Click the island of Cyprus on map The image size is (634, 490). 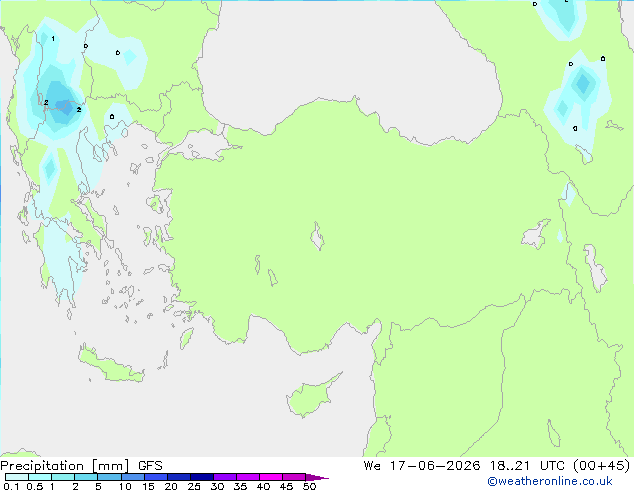[x=312, y=395]
